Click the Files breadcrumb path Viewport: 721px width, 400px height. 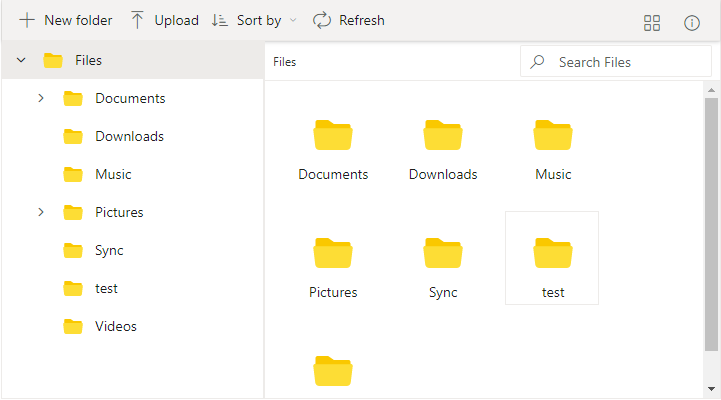tap(285, 62)
